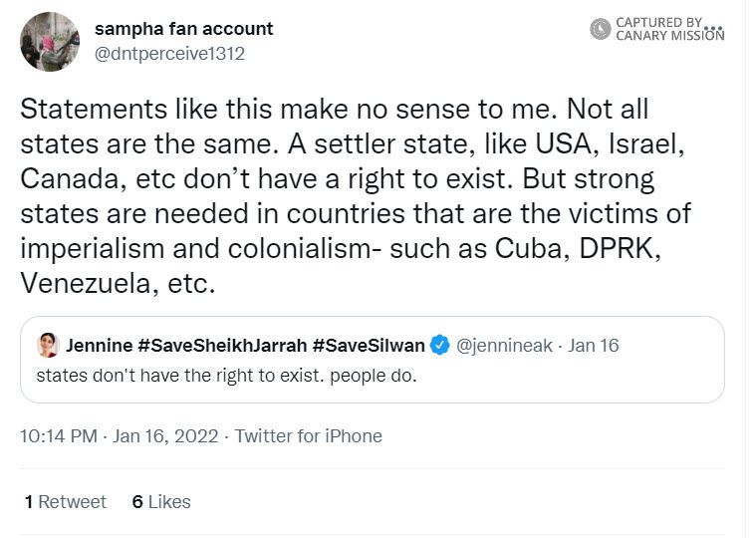Click the Captured By Canary Mission watermark text
This screenshot has height=538, width=756.
(667, 29)
